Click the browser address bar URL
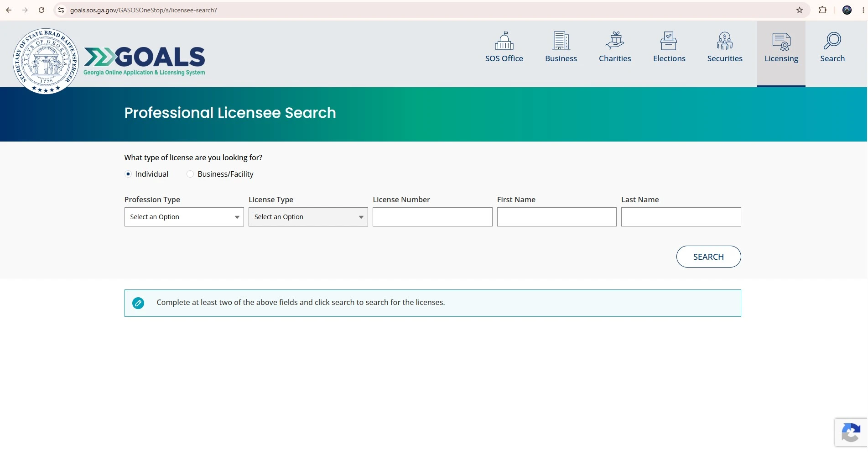This screenshot has height=452, width=868. click(x=144, y=10)
